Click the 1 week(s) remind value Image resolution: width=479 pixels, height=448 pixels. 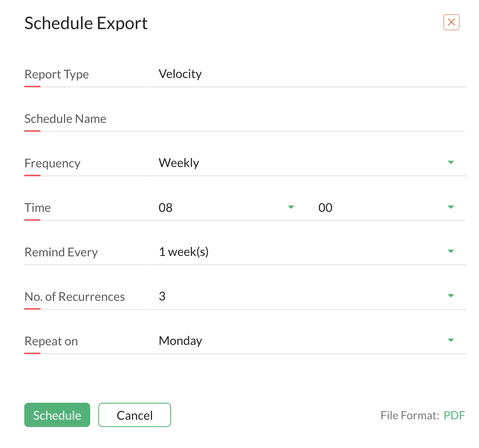coord(184,251)
